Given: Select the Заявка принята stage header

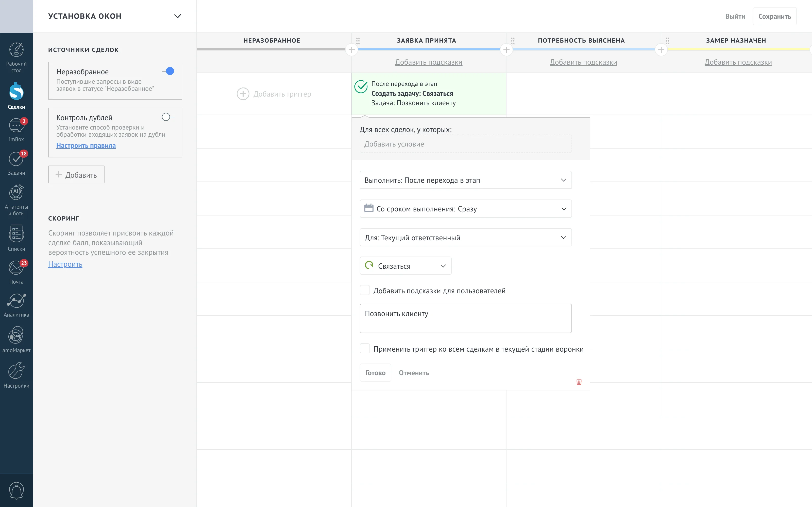Looking at the screenshot, I should (x=427, y=41).
